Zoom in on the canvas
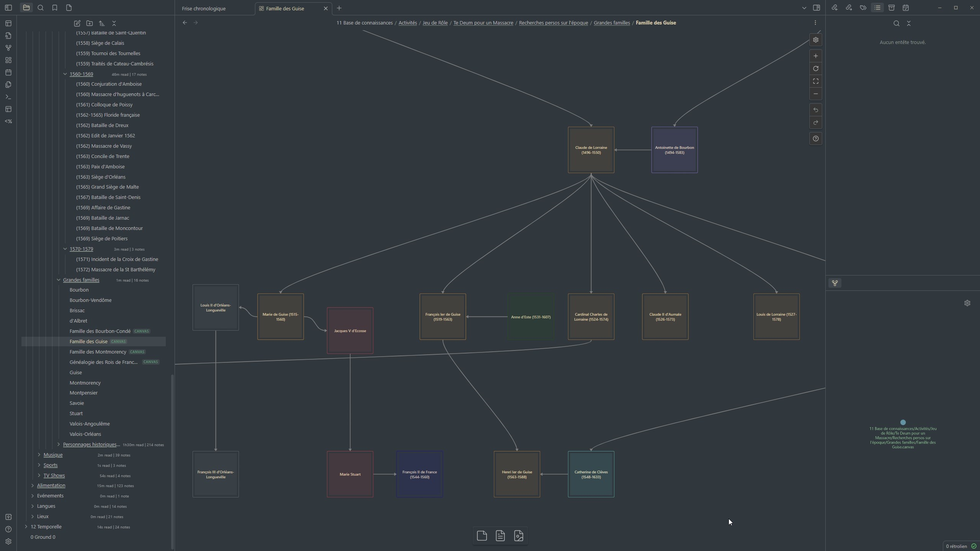980x551 pixels. click(x=815, y=56)
